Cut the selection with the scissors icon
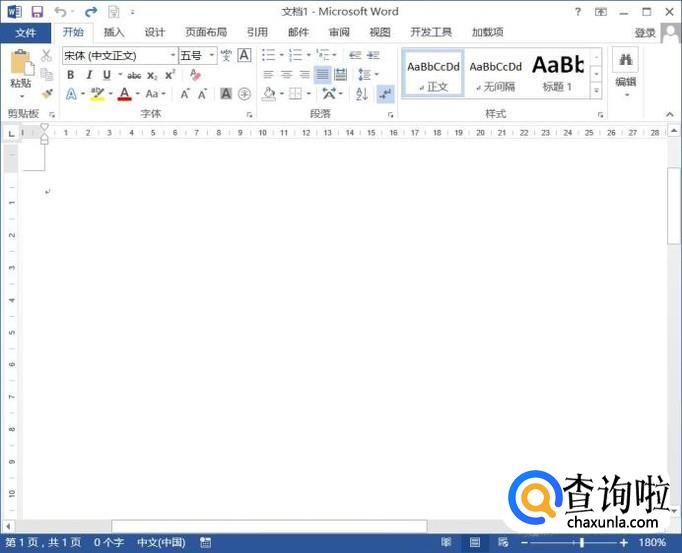Screen dimensions: 682x553 point(47,56)
